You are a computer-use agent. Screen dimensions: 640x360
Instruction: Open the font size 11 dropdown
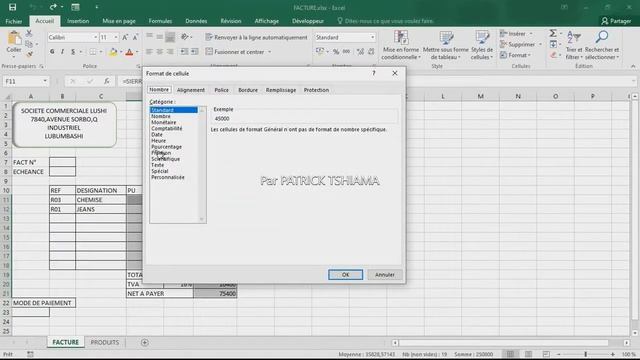(116, 37)
